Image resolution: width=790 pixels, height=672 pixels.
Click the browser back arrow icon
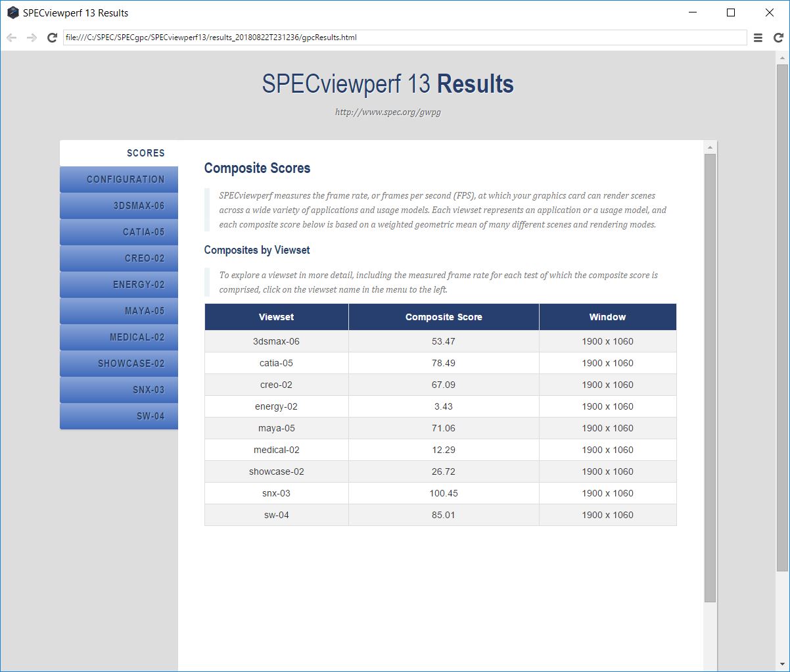tap(11, 38)
